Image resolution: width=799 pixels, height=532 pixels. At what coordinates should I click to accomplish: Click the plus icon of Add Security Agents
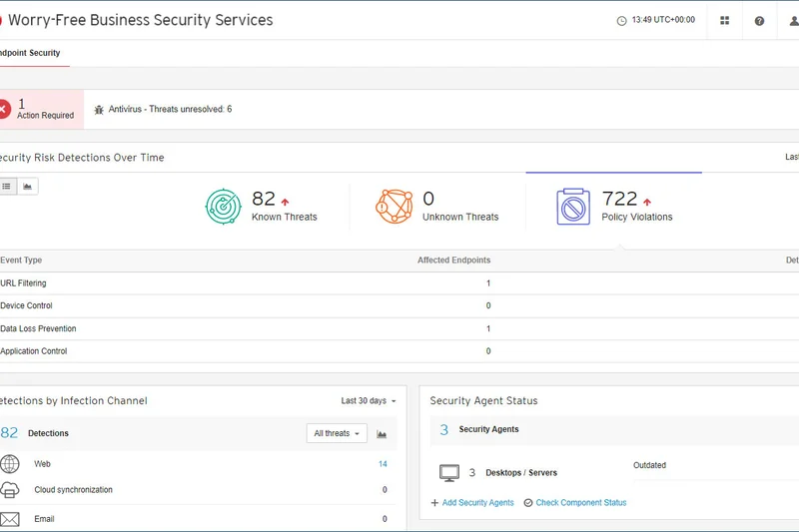[x=434, y=503]
